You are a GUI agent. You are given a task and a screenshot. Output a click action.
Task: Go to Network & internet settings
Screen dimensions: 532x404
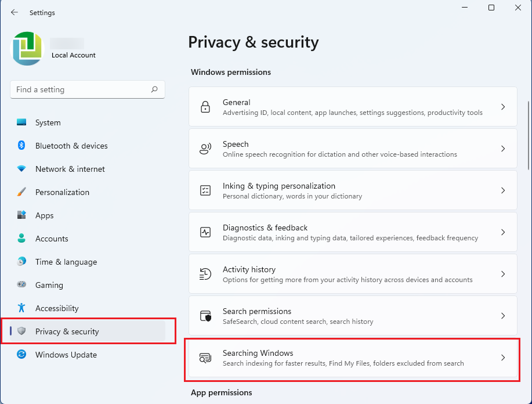click(88, 169)
